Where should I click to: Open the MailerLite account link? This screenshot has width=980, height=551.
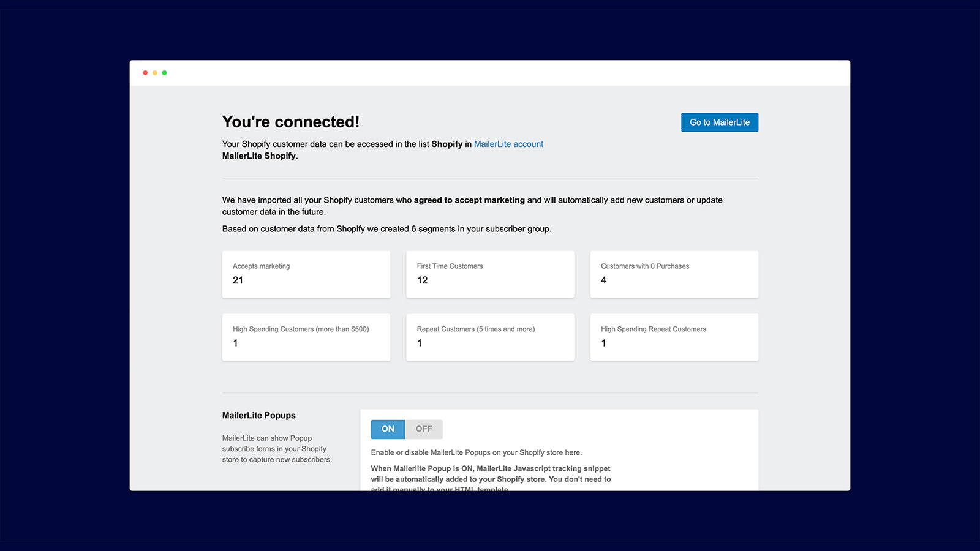[x=508, y=144]
